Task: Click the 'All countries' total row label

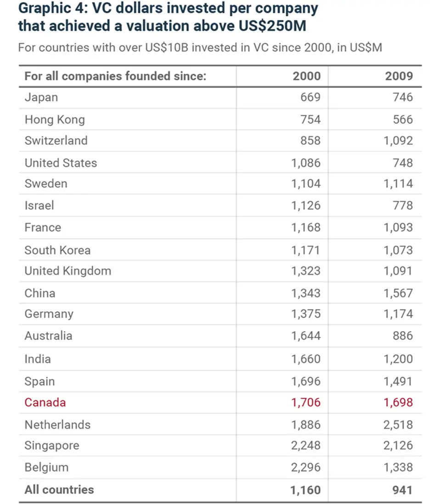Action: tap(59, 489)
